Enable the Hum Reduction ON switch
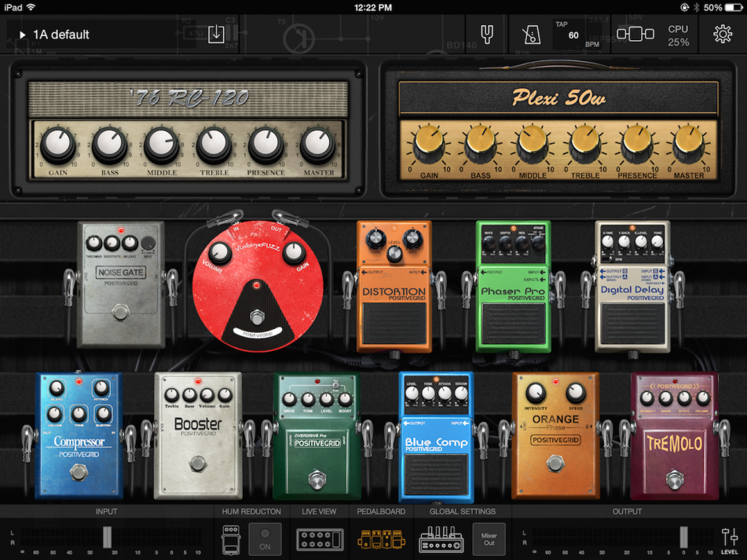The image size is (747, 560). coord(265,539)
